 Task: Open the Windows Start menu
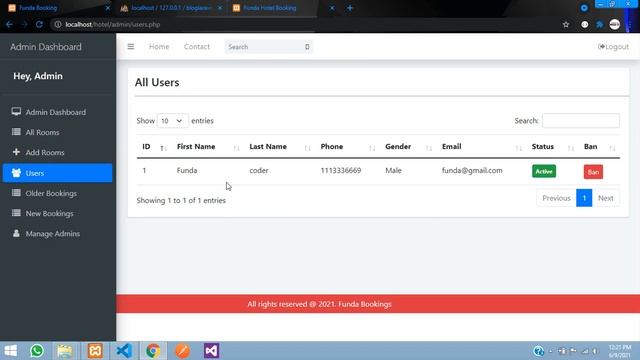click(11, 351)
